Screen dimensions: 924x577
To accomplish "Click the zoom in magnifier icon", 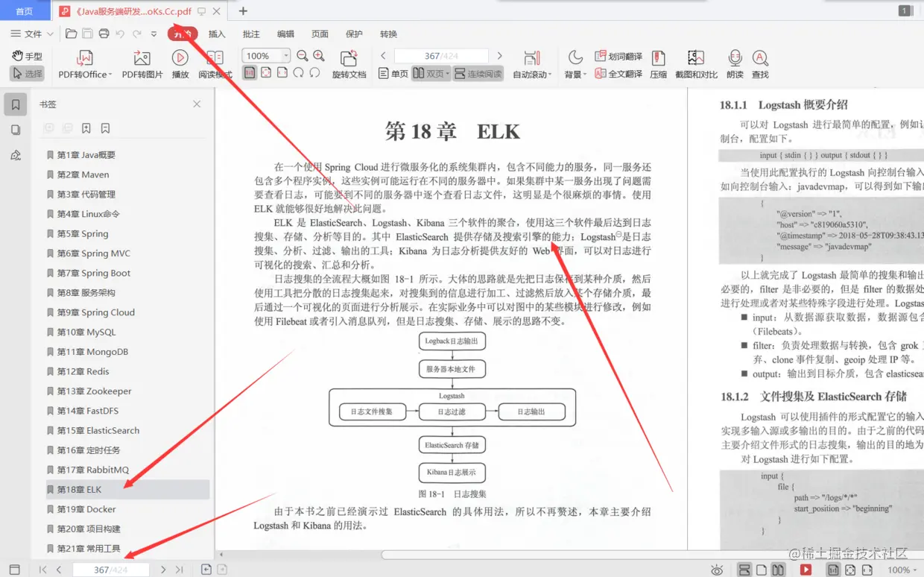I will [x=319, y=56].
